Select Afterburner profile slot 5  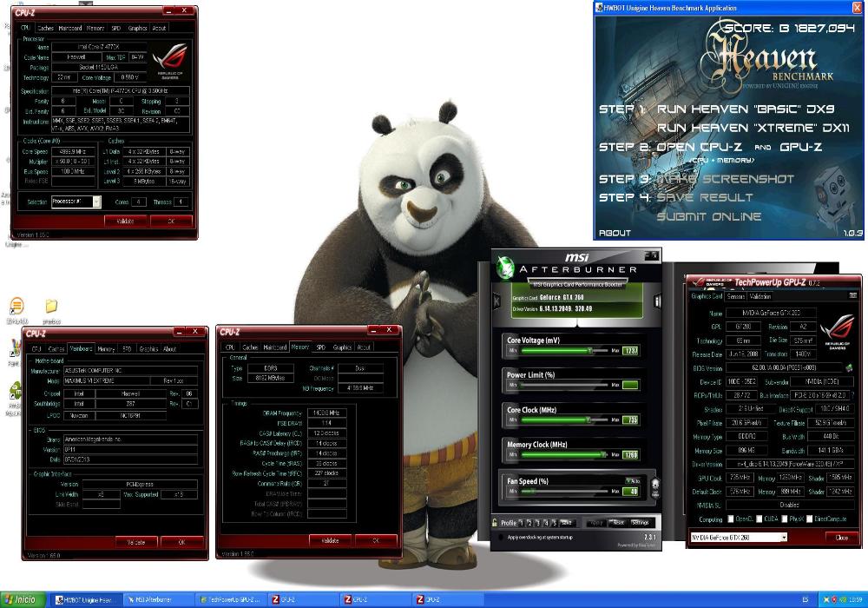554,523
